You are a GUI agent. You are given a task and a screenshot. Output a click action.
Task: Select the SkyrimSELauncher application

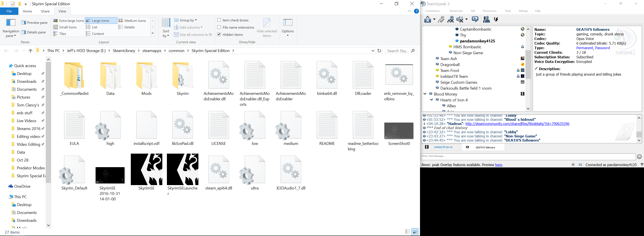pyautogui.click(x=182, y=175)
